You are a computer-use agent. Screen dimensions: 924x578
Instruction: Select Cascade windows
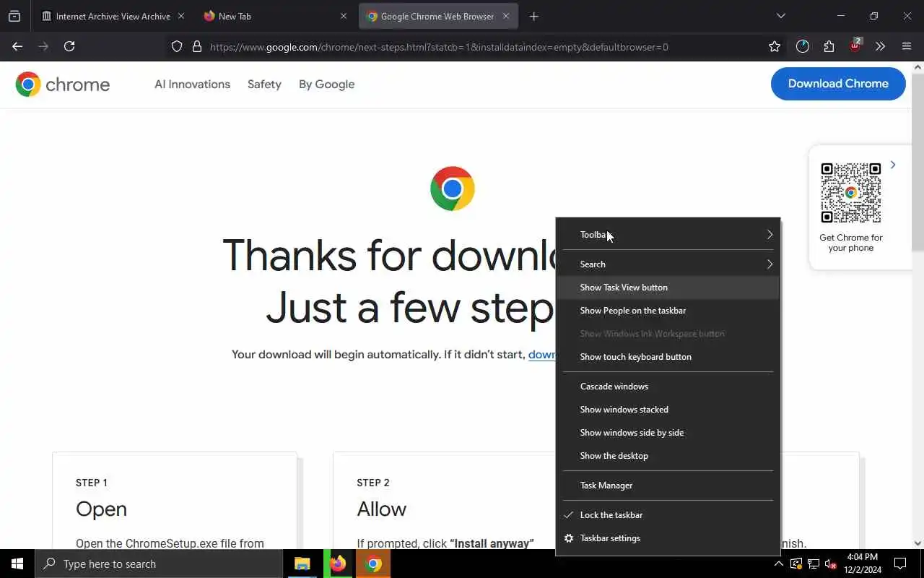668,387
